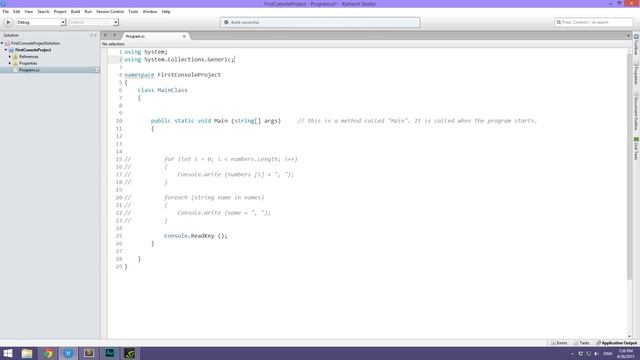Open the Version Control menu
Viewport: 640px width, 360px height.
pyautogui.click(x=110, y=12)
